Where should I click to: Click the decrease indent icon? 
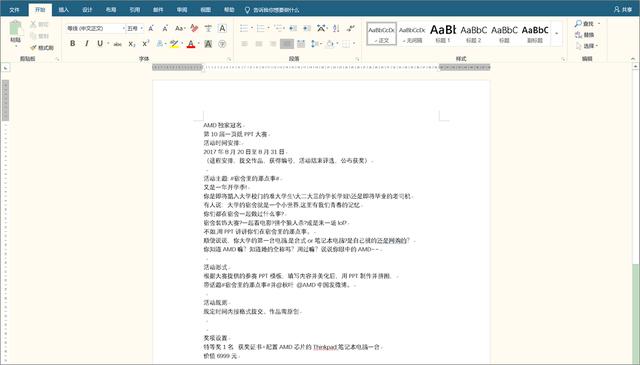coord(293,28)
